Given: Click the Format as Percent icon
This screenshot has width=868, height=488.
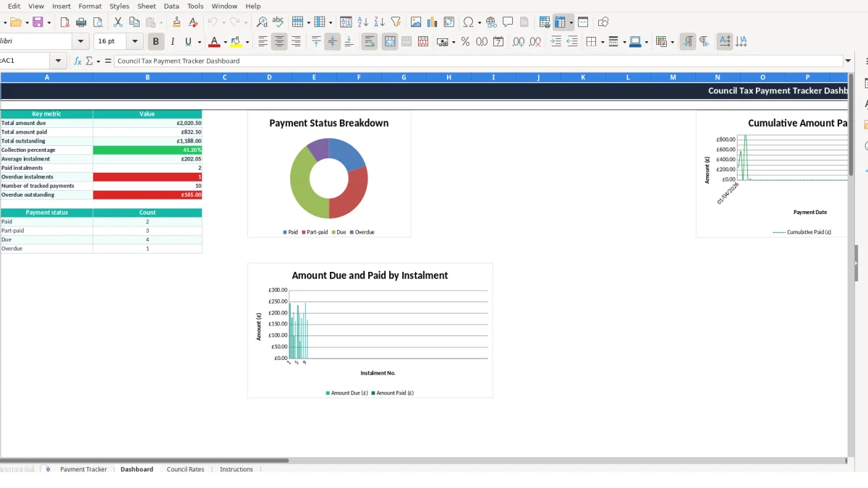Looking at the screenshot, I should (465, 42).
